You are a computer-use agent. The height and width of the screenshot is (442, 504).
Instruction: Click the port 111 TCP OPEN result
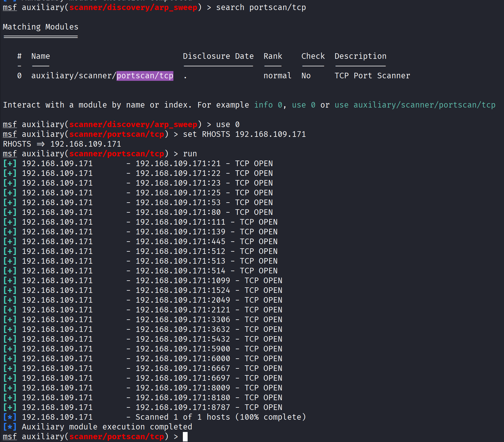pos(140,222)
